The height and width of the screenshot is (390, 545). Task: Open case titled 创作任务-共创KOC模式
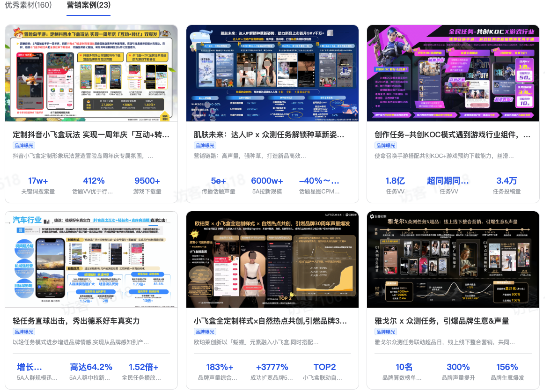pos(453,135)
